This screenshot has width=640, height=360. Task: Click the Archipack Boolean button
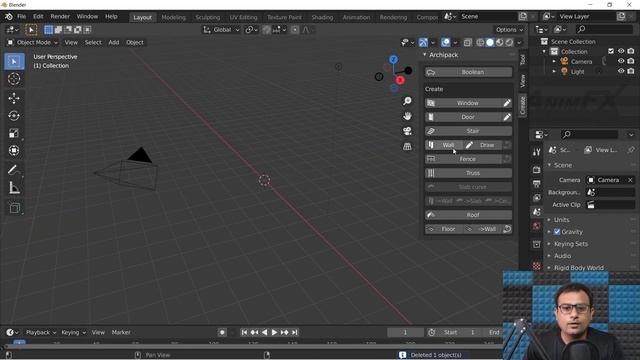[468, 72]
